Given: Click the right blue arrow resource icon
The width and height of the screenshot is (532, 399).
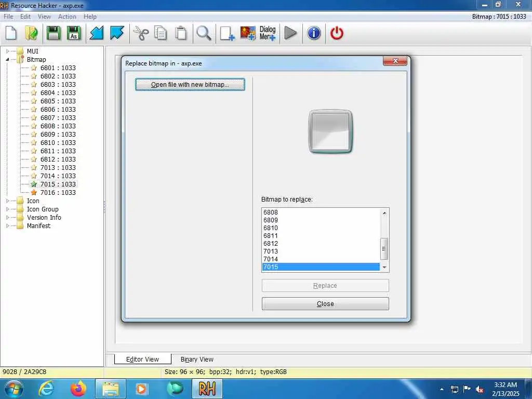Looking at the screenshot, I should [x=117, y=33].
